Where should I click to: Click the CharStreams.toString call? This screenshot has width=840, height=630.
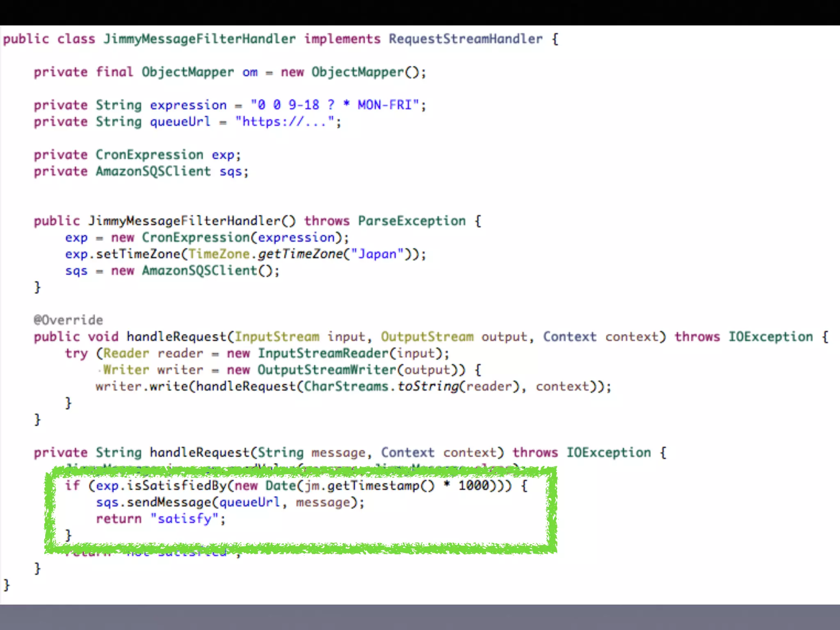tap(381, 386)
